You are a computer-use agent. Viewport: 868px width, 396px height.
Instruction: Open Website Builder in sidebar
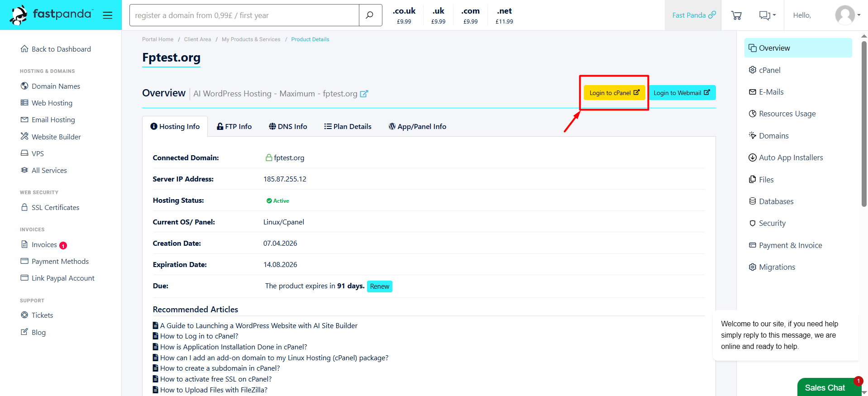(x=51, y=137)
